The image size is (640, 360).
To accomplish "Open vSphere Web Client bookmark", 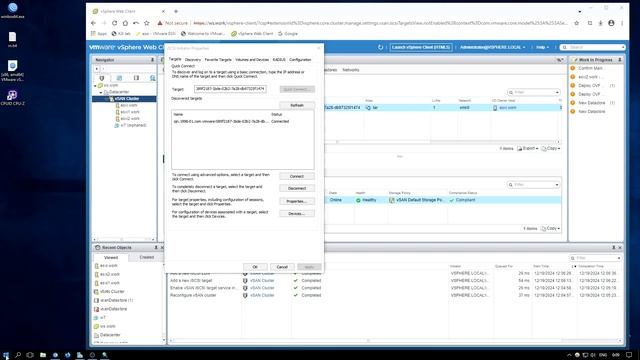I will coord(252,34).
